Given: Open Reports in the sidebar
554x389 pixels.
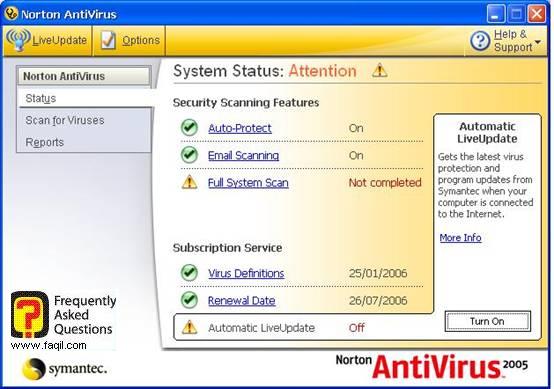Looking at the screenshot, I should [x=45, y=142].
